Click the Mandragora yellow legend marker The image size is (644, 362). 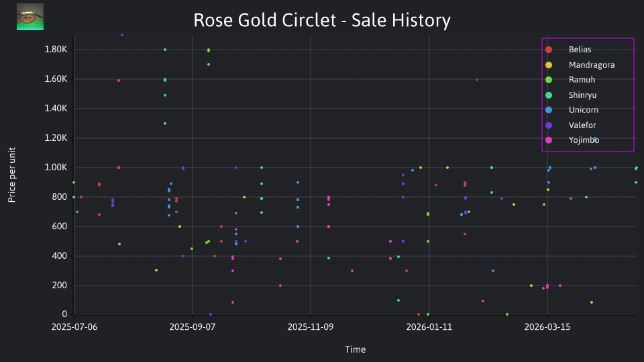[x=549, y=65]
